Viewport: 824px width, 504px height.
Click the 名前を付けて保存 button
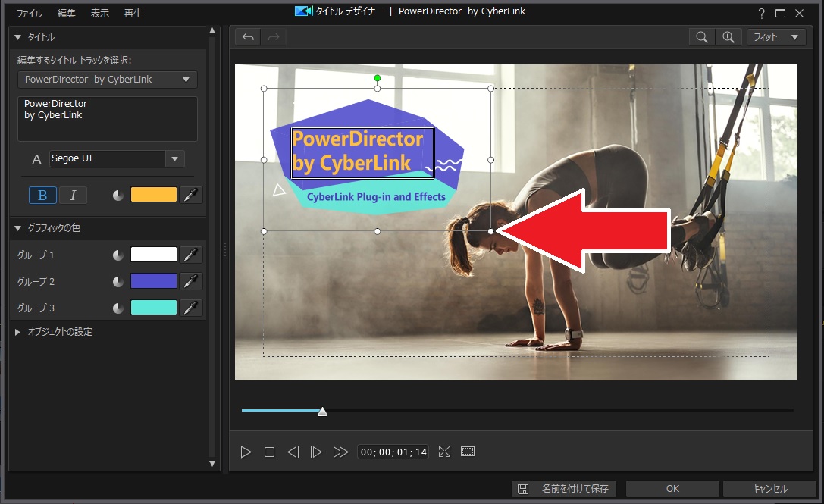(564, 489)
